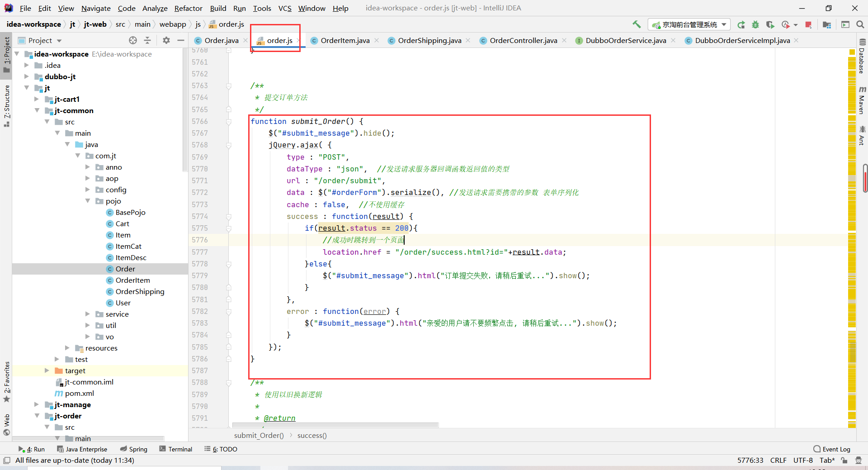Screen dimensions: 868x470
Task: Open the Ant tool window
Action: [862, 135]
